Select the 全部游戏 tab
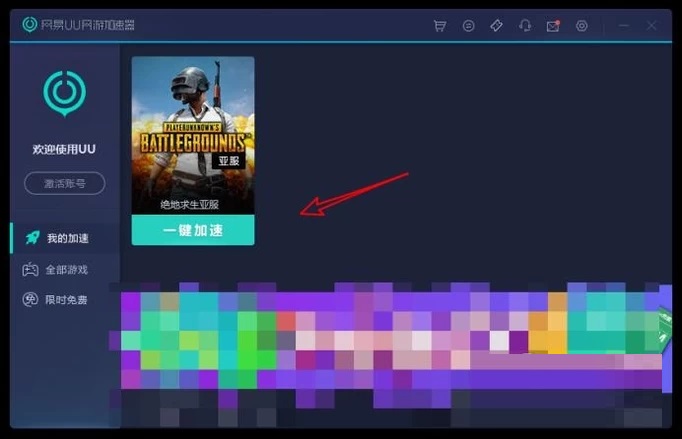 pyautogui.click(x=65, y=270)
